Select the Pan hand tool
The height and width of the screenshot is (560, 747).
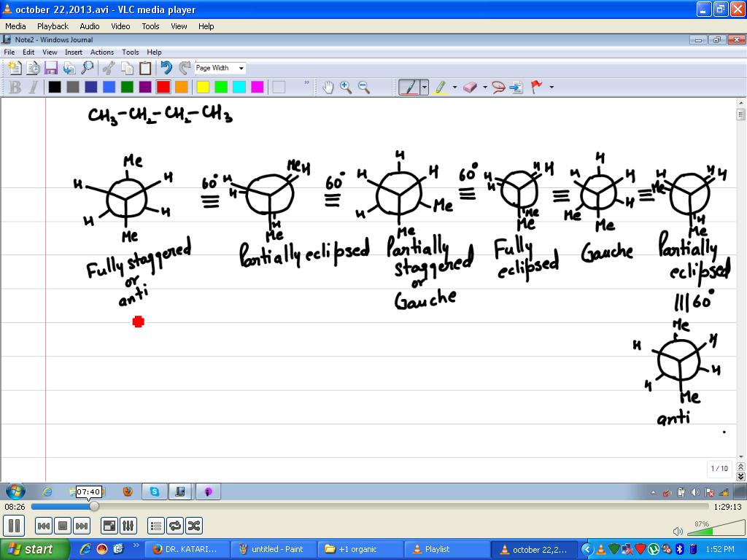328,87
